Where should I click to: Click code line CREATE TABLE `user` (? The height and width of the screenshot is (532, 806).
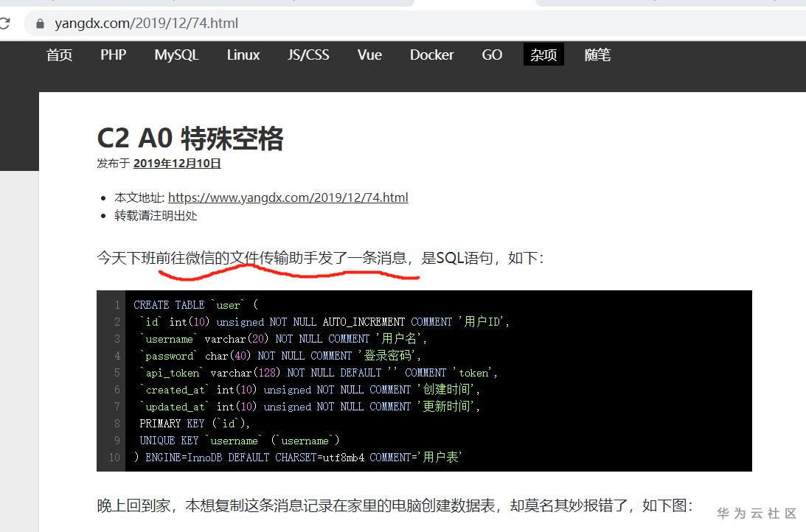click(196, 305)
